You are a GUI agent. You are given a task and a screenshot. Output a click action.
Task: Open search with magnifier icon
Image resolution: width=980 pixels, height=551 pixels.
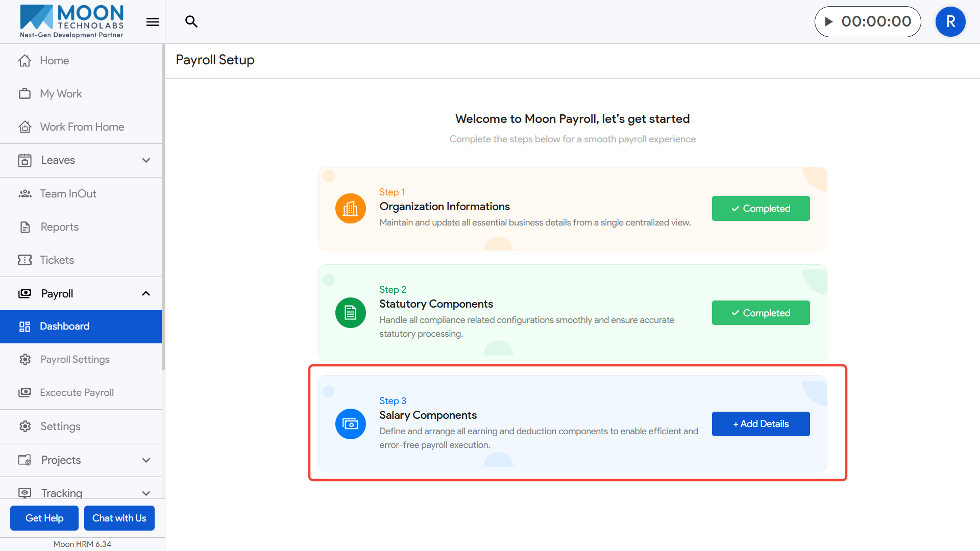click(191, 21)
